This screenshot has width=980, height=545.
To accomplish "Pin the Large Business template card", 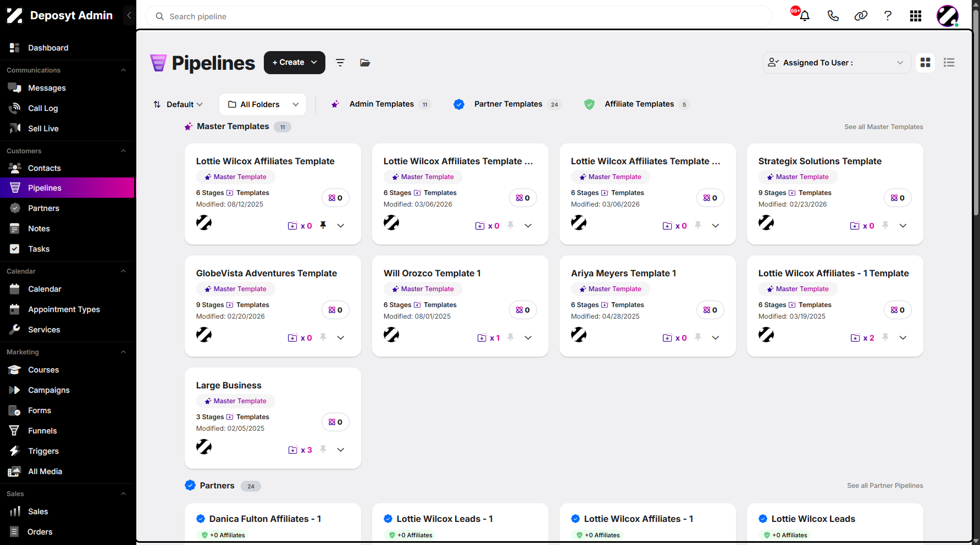I will tap(323, 449).
